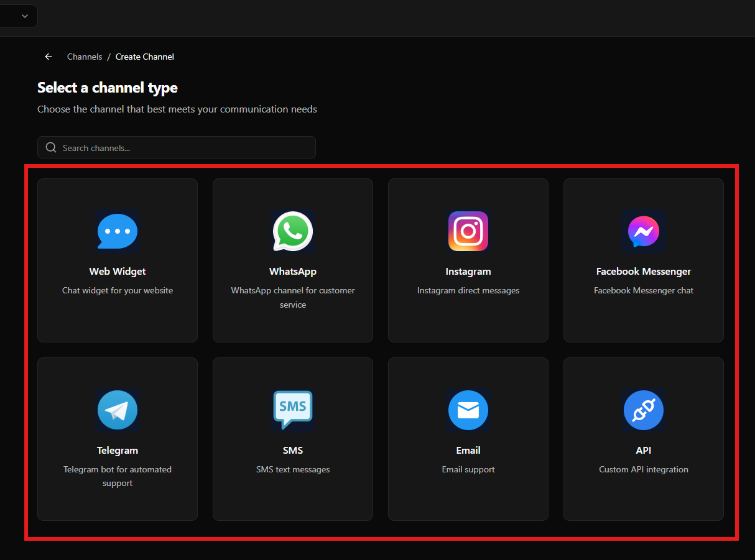Select the API card title
Image resolution: width=755 pixels, height=560 pixels.
[x=644, y=451]
